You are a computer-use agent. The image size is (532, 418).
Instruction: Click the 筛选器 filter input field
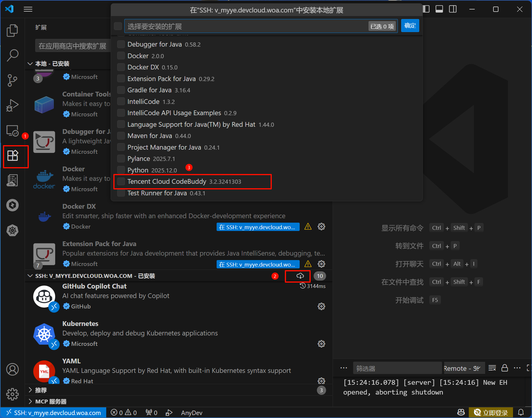pyautogui.click(x=397, y=368)
